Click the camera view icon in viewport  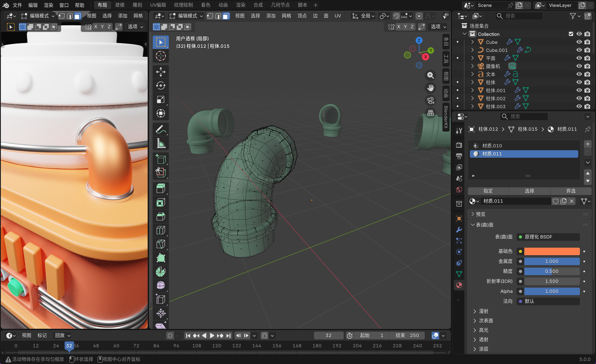[x=430, y=100]
